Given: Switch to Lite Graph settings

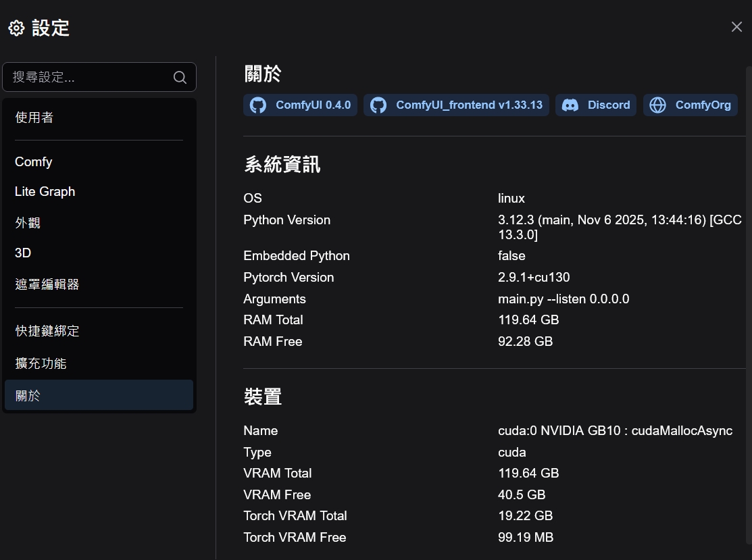Looking at the screenshot, I should coord(45,192).
